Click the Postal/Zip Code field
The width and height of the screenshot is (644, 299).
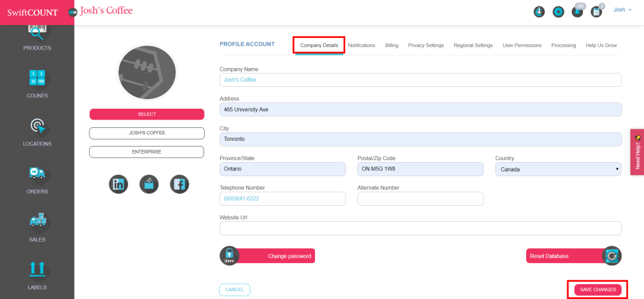coord(421,169)
